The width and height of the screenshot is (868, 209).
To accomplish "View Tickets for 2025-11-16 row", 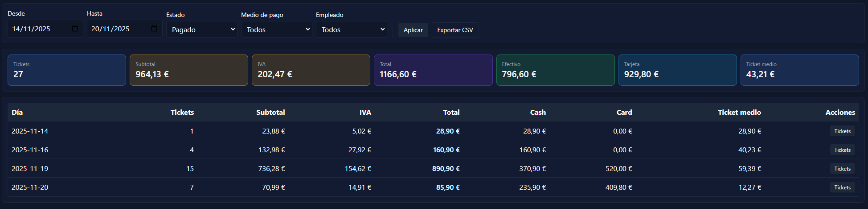I will point(842,150).
